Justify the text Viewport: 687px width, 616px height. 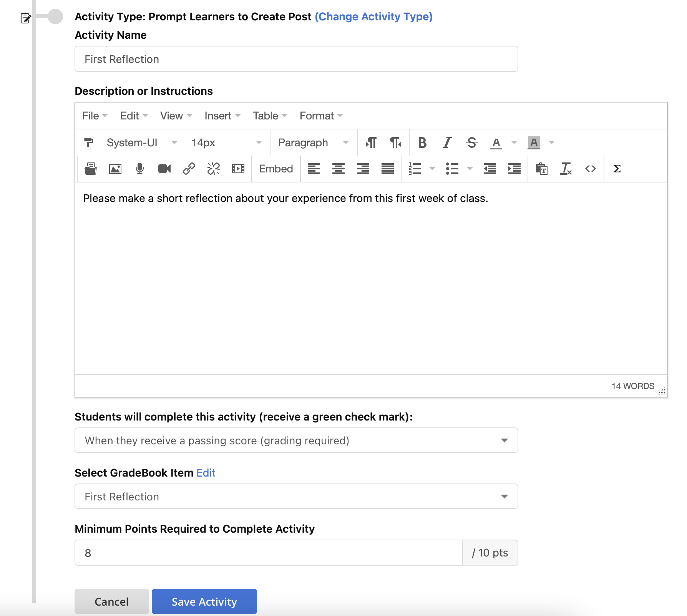click(x=388, y=169)
